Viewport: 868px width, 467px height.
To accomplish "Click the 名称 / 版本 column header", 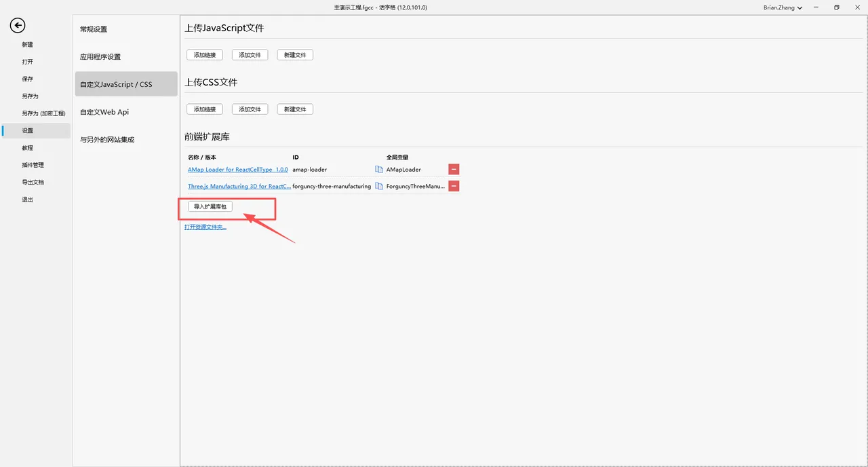I will click(x=202, y=157).
